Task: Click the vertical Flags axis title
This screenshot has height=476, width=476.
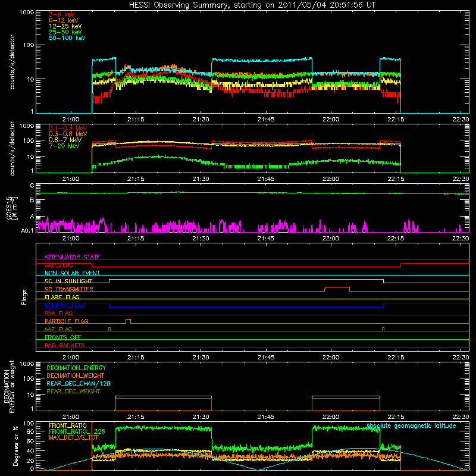Action: [24, 297]
